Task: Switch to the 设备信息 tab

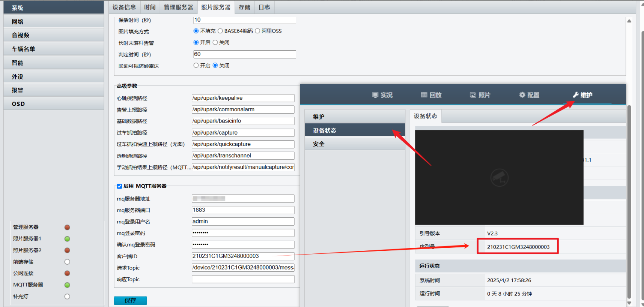Action: tap(124, 7)
